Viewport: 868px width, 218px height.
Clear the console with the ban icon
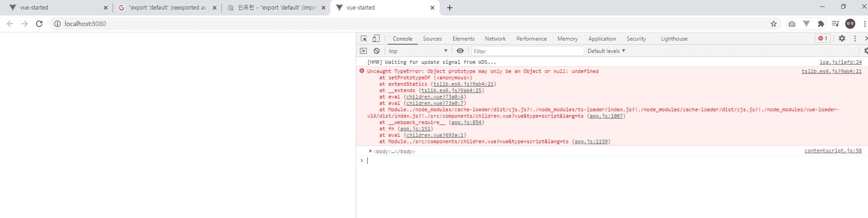376,51
